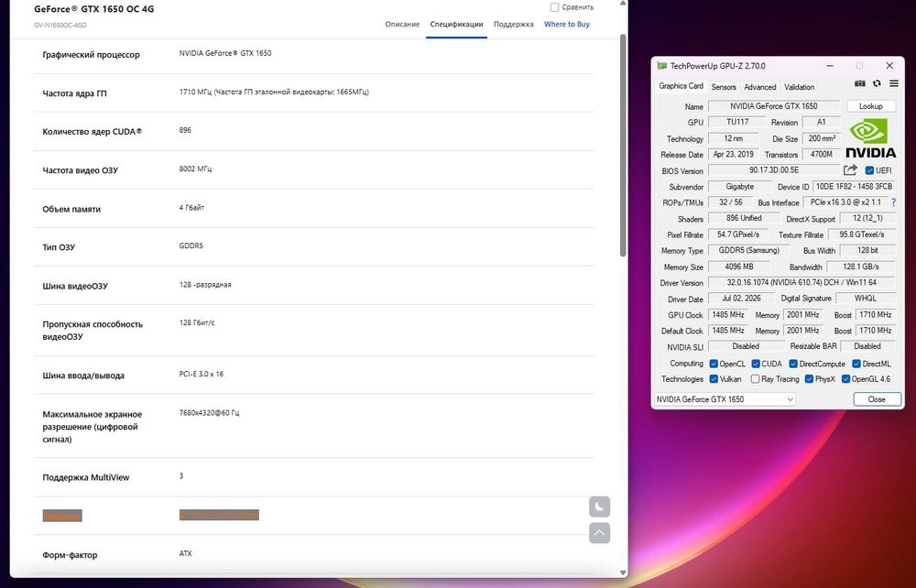Viewport: 916px width, 588px height.
Task: Click the Resizable BAR Disabled field
Action: [x=867, y=346]
